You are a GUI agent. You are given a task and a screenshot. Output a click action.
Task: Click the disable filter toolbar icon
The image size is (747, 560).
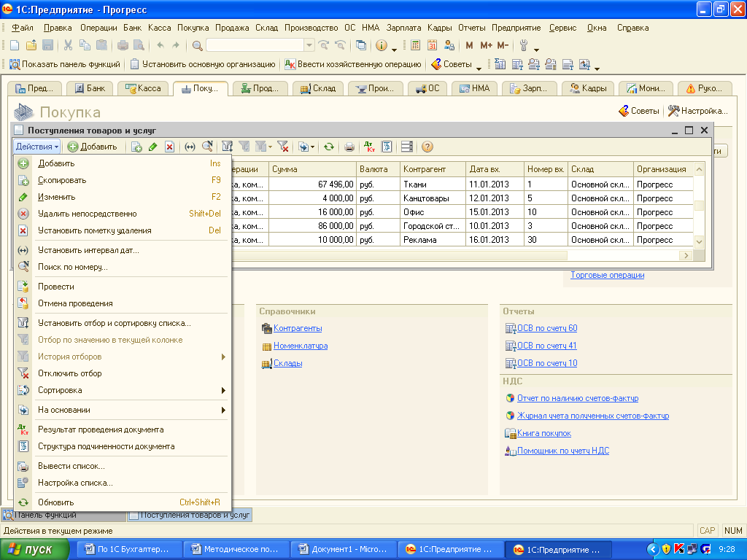(x=282, y=147)
